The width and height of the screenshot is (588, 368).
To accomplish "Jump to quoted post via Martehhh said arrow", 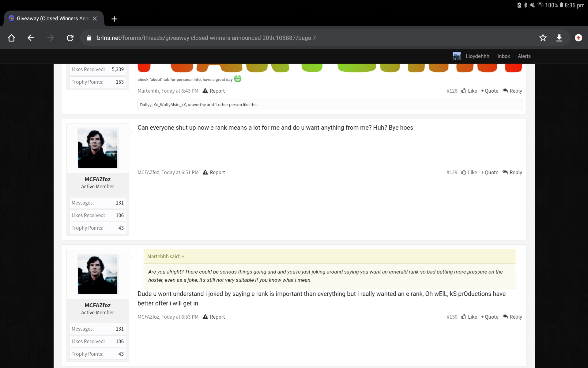I will [183, 257].
